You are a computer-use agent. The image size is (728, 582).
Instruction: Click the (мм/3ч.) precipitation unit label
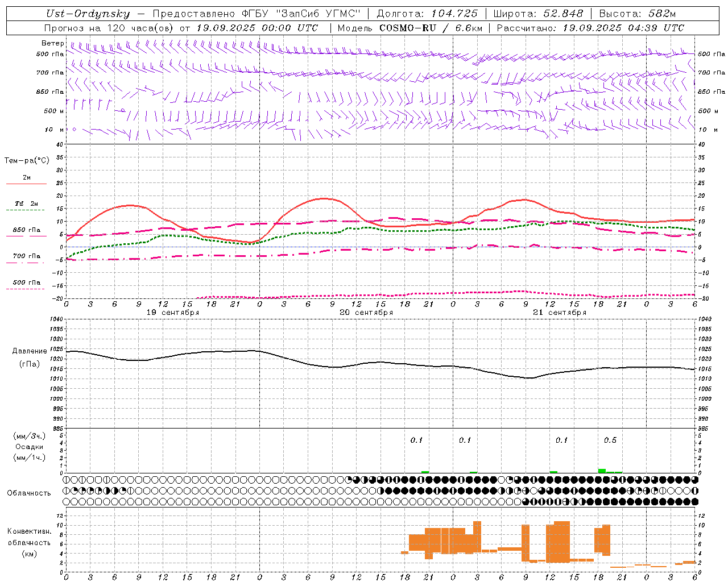pos(30,436)
